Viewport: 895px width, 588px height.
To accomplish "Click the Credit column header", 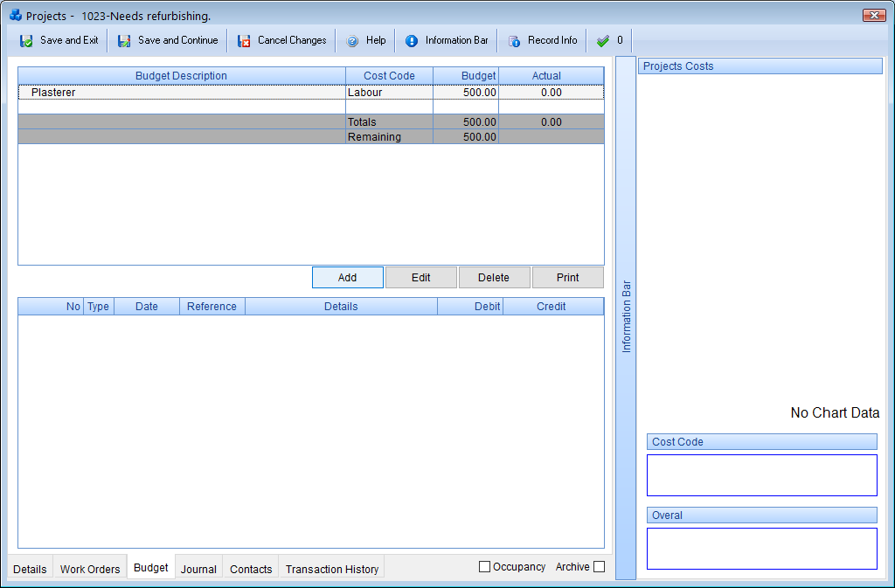I will 552,307.
